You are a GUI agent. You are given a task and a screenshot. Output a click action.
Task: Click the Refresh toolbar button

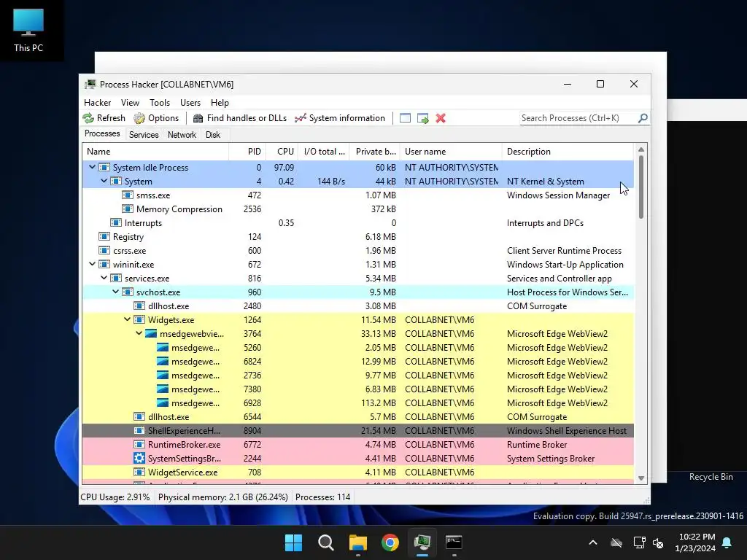tap(104, 118)
